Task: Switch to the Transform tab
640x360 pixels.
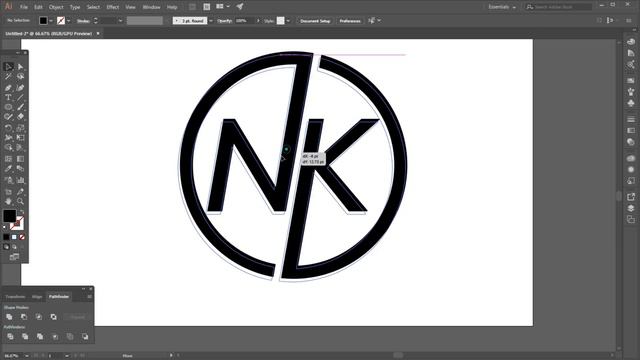Action: (x=16, y=297)
